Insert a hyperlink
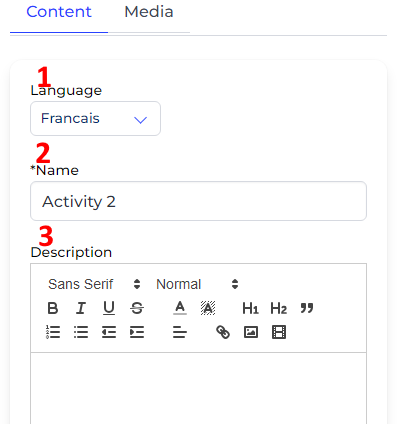Image resolution: width=402 pixels, height=424 pixels. [x=223, y=332]
